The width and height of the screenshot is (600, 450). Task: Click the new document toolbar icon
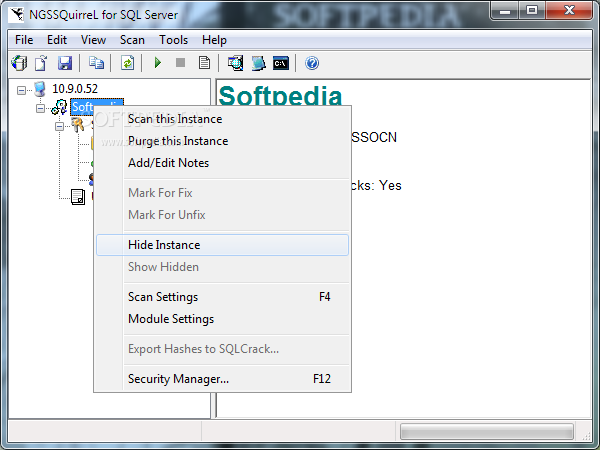pos(41,63)
